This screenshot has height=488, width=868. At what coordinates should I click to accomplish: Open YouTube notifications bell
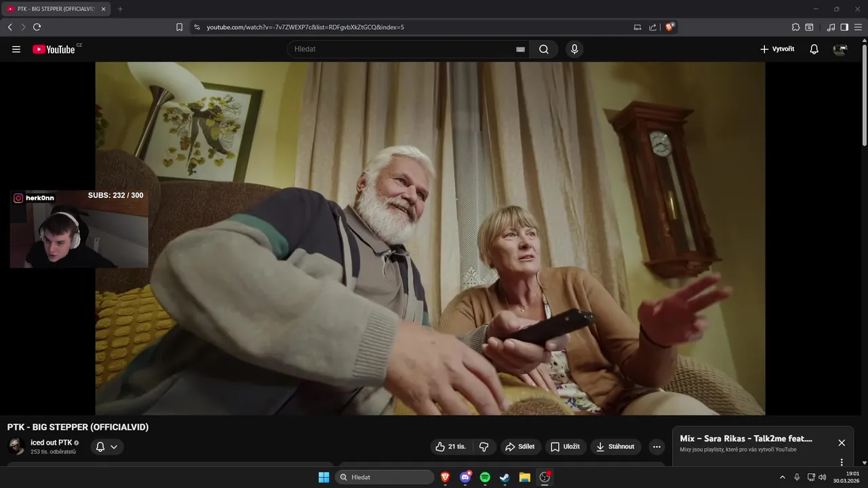pos(814,49)
